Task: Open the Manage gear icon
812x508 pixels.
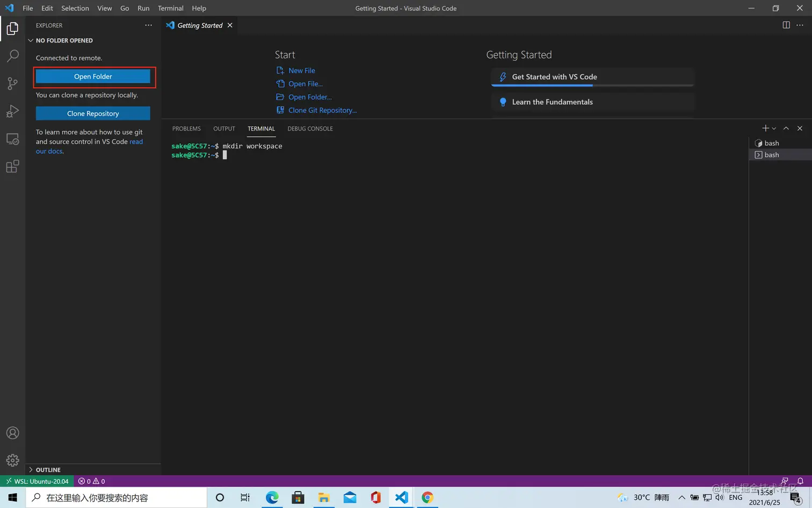Action: point(12,460)
